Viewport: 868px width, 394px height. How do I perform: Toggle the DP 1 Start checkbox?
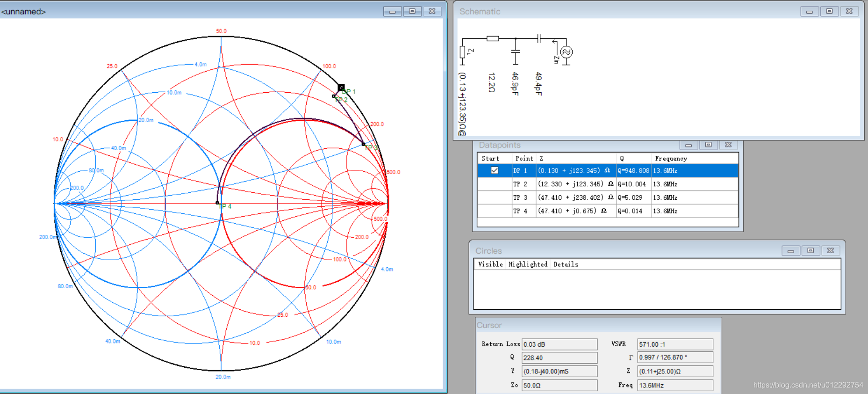click(494, 170)
